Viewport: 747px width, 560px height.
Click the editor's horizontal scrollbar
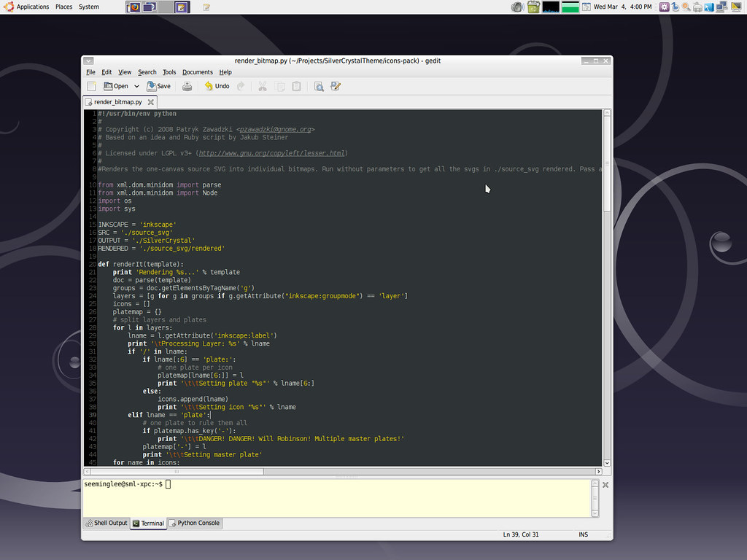[175, 471]
